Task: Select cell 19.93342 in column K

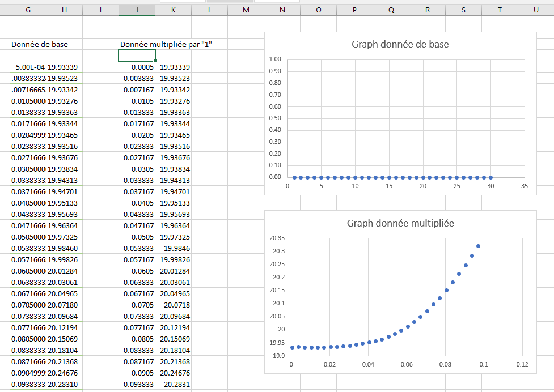Action: pos(174,90)
